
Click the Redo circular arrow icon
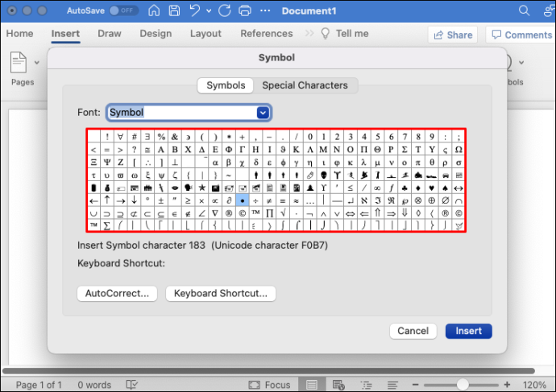coord(225,10)
